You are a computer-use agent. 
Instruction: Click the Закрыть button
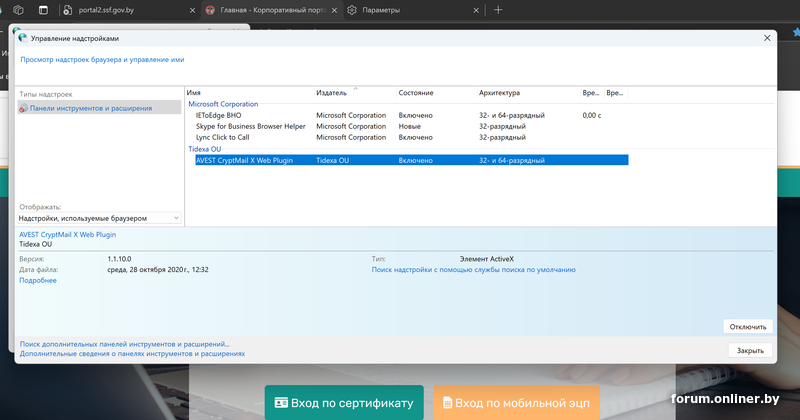[x=750, y=351]
